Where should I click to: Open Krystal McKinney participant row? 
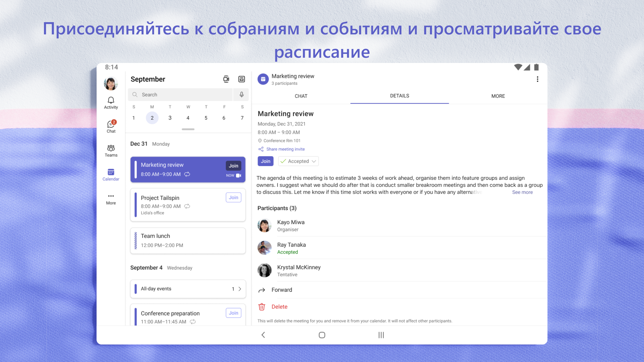coord(402,270)
